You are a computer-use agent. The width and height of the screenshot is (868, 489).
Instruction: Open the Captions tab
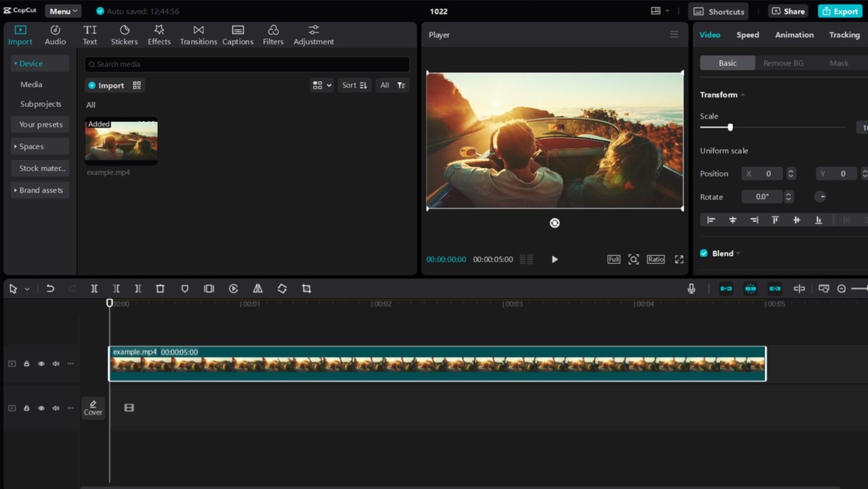point(238,35)
